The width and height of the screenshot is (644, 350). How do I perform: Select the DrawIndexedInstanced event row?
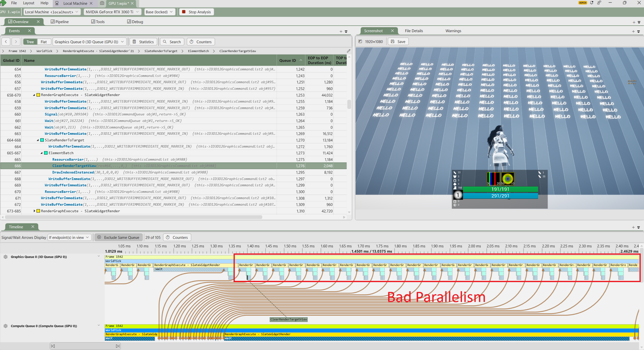click(x=173, y=172)
